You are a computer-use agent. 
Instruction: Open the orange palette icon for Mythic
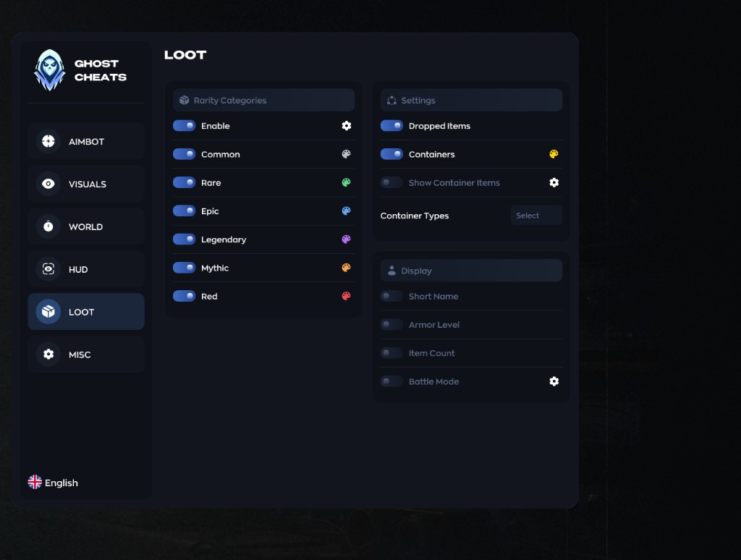[346, 268]
